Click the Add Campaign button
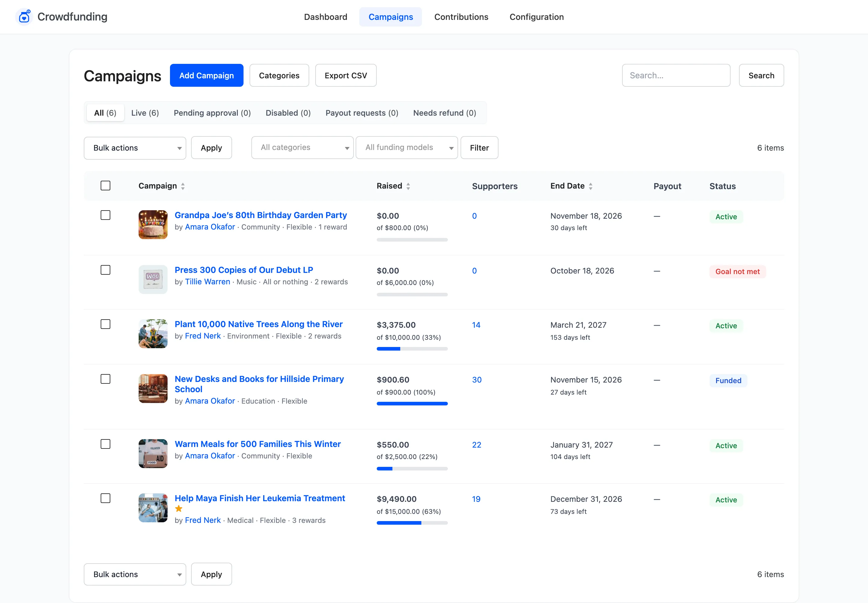This screenshot has width=868, height=603. 206,76
